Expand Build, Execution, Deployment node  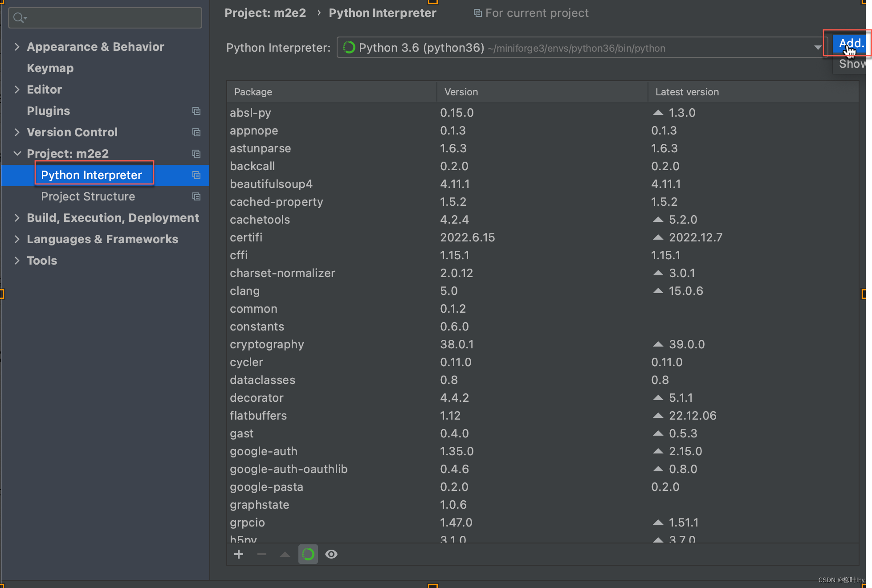[x=17, y=218]
